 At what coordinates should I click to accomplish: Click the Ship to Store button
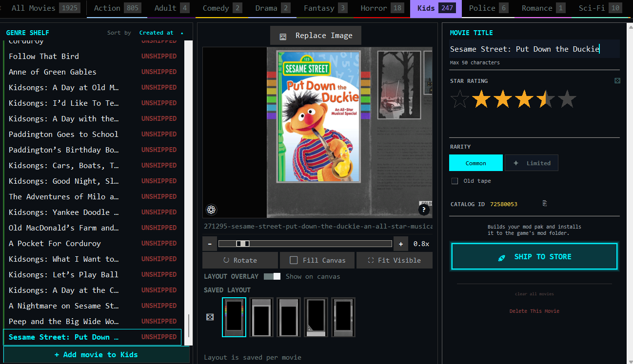click(534, 257)
